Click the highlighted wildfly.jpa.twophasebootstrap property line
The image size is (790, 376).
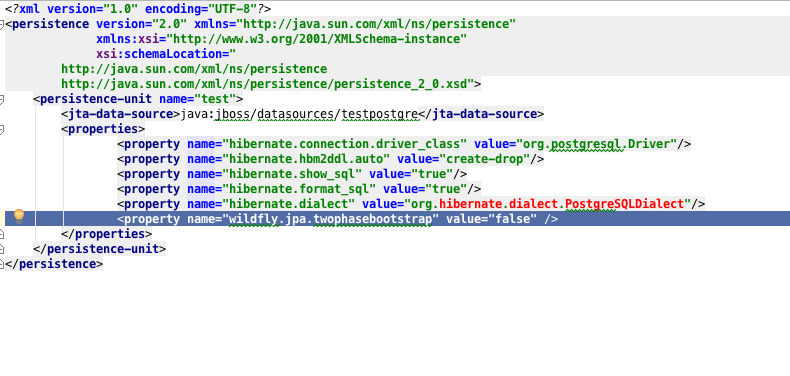point(395,219)
